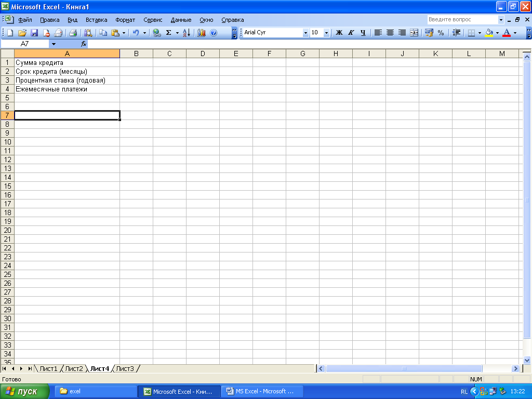532x399 pixels.
Task: Open the Chart Wizard icon
Action: pos(202,33)
